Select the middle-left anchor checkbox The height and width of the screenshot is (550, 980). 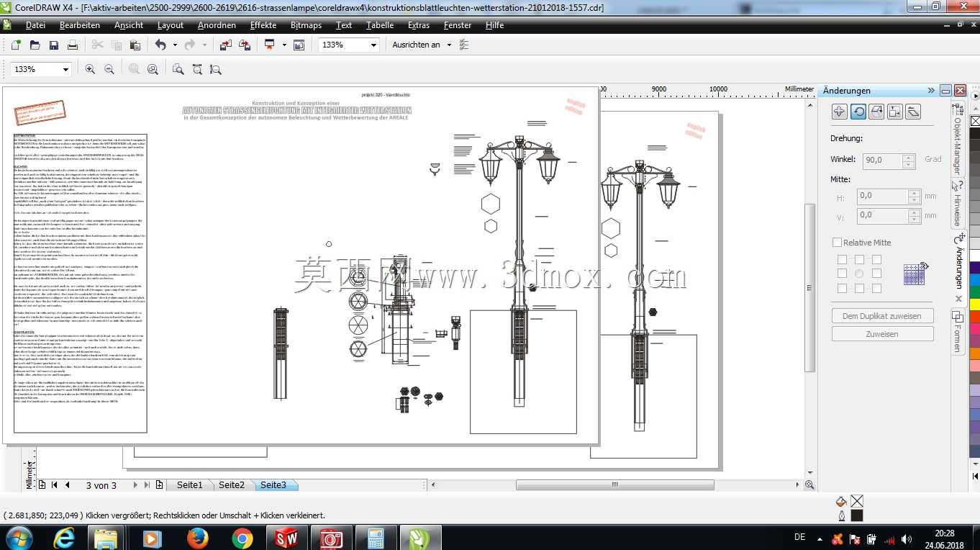coord(842,274)
